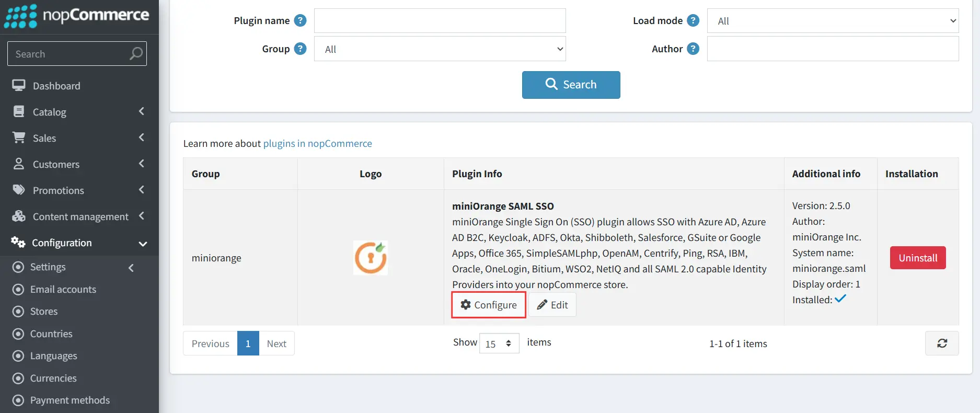980x413 pixels.
Task: Click the miniorange.saml system name
Action: (829, 268)
